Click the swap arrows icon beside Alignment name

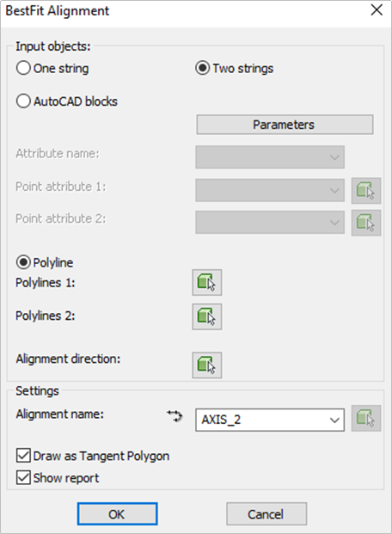(175, 416)
